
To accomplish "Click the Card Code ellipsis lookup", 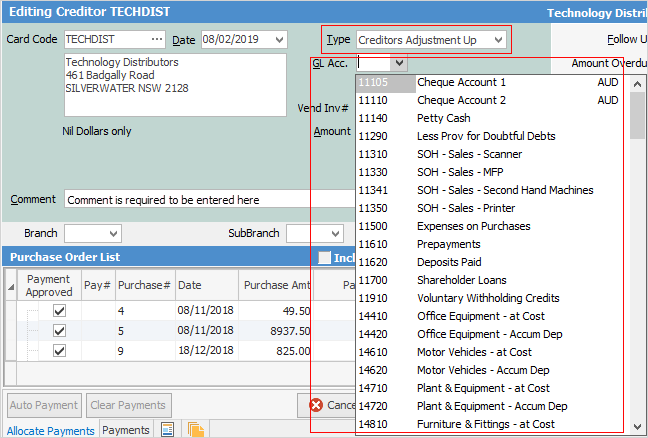I will pos(156,40).
